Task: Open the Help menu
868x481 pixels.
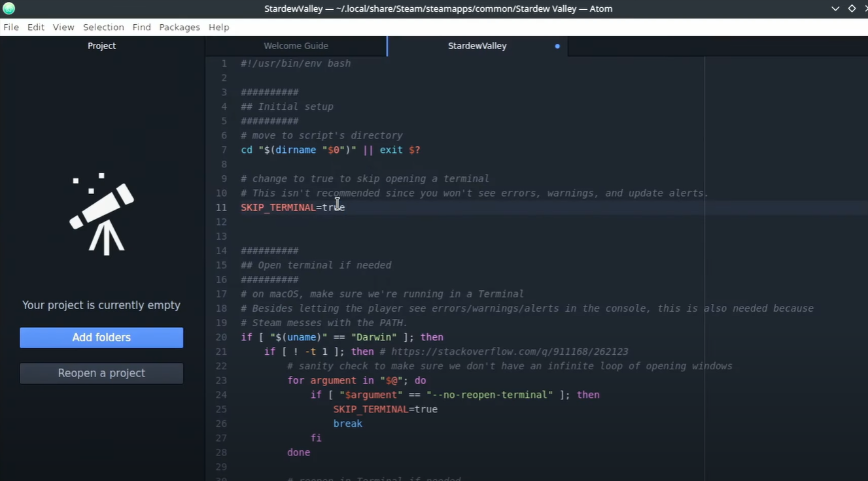Action: tap(218, 27)
